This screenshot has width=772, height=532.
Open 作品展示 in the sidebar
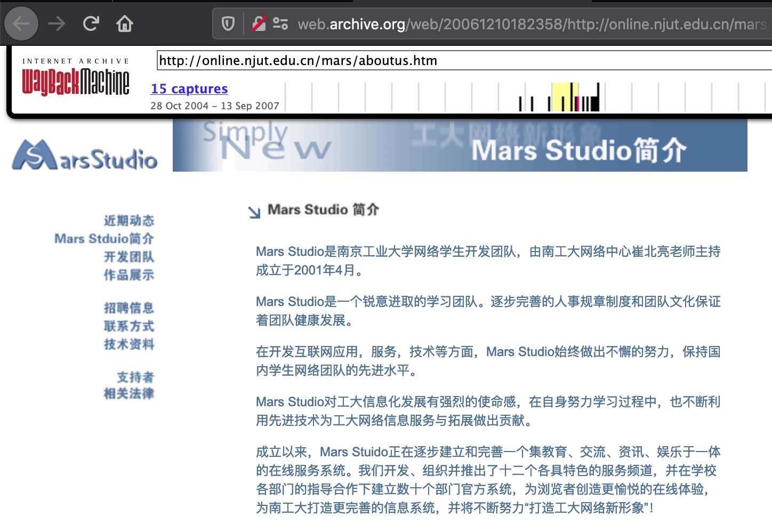click(128, 275)
